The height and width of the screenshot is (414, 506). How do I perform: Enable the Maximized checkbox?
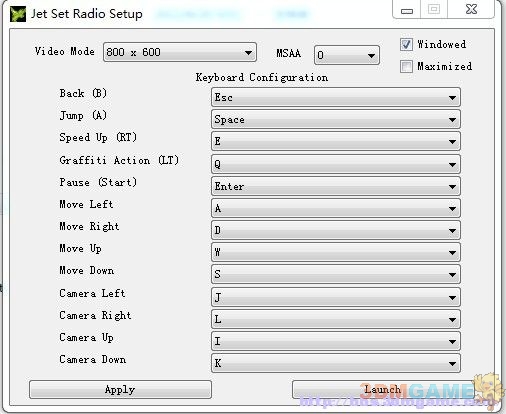[406, 66]
